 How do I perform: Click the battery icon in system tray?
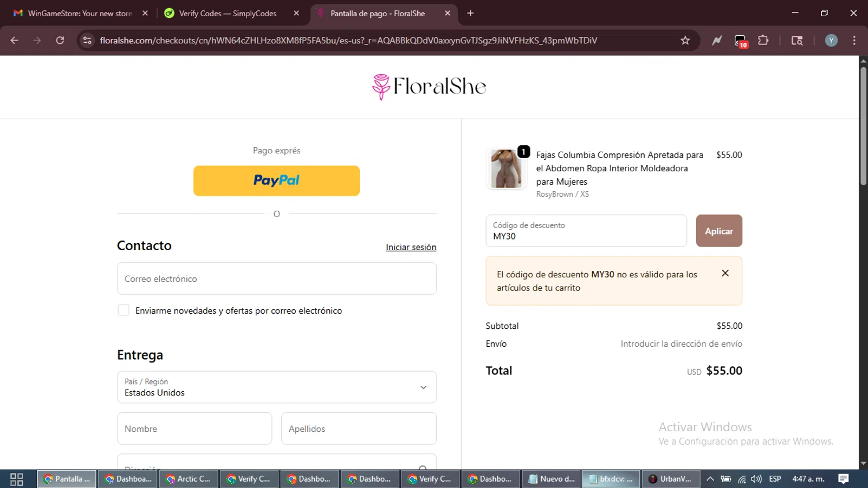tap(726, 479)
